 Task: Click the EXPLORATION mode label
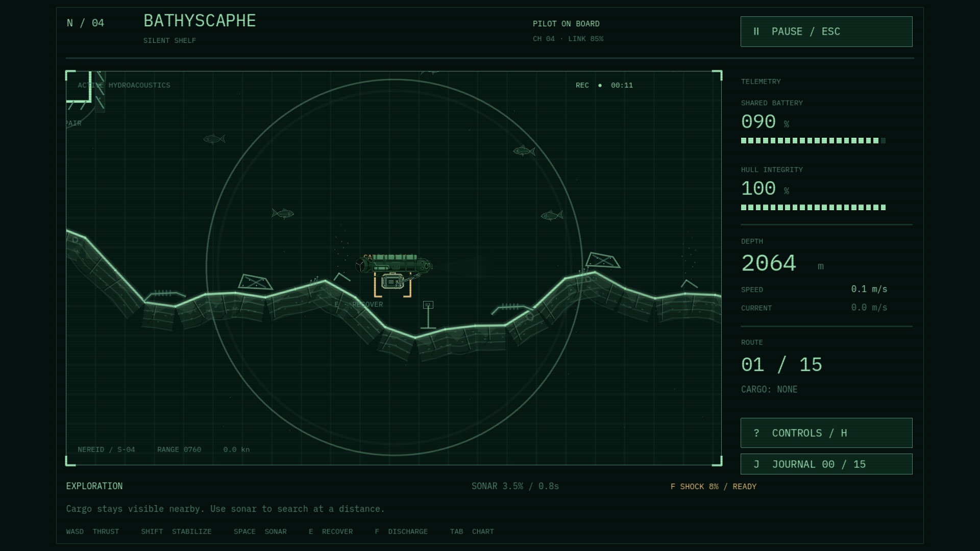tap(94, 486)
